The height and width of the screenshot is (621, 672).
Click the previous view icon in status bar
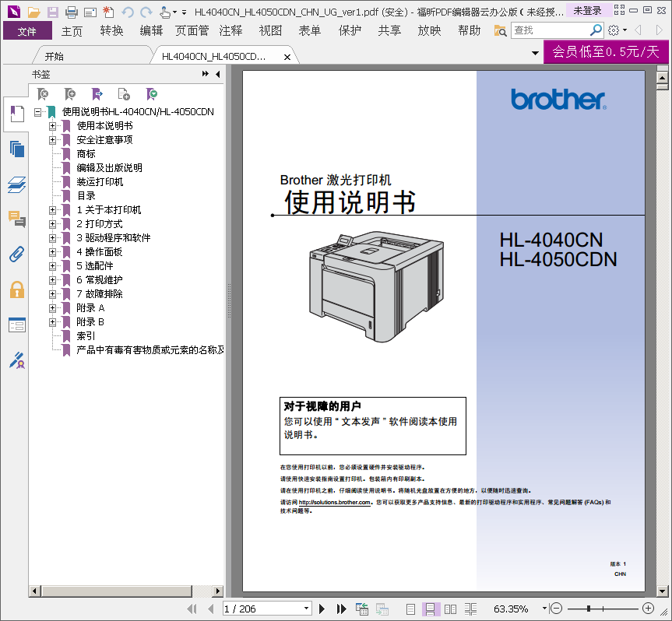point(362,609)
